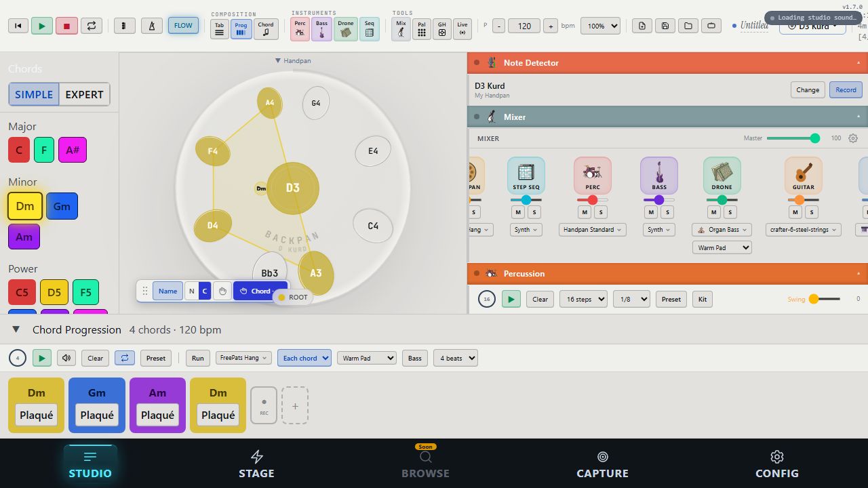
Task: Switch chords panel to EXPERT mode
Action: 84,94
